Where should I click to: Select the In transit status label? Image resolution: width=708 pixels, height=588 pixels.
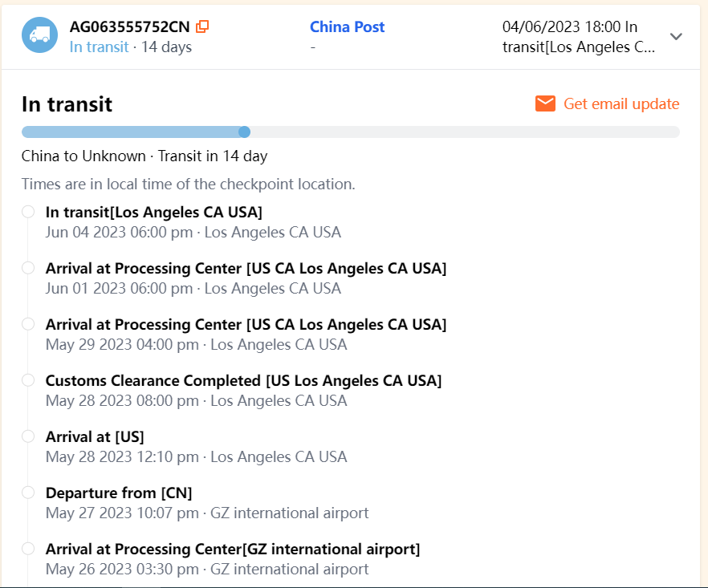click(99, 47)
